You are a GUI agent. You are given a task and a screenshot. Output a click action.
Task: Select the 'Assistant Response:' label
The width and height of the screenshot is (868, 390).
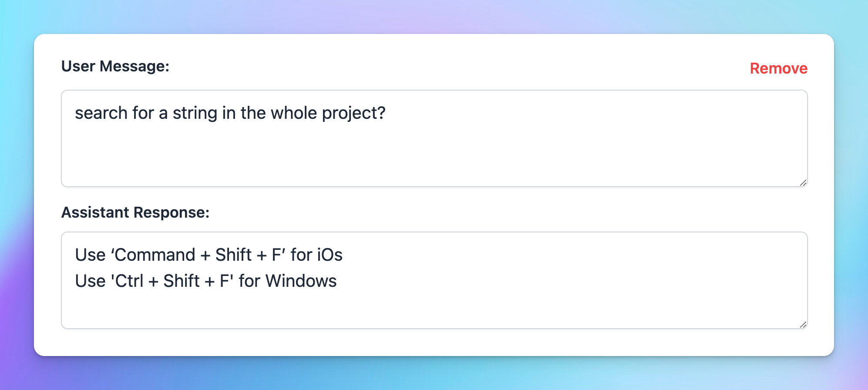pos(135,212)
